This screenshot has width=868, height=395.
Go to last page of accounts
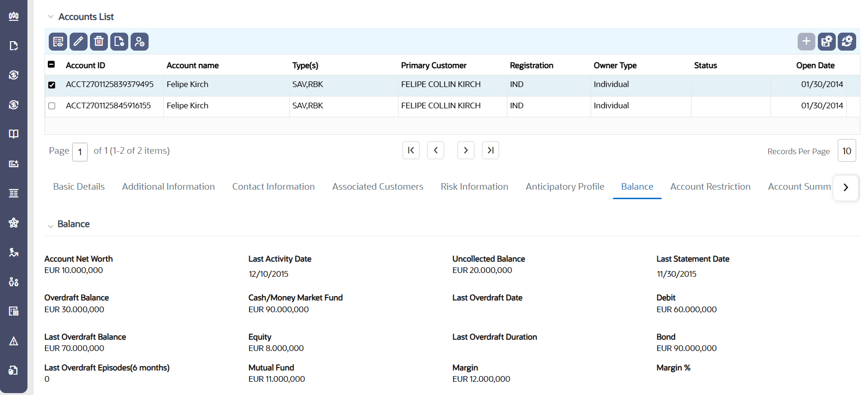(490, 150)
